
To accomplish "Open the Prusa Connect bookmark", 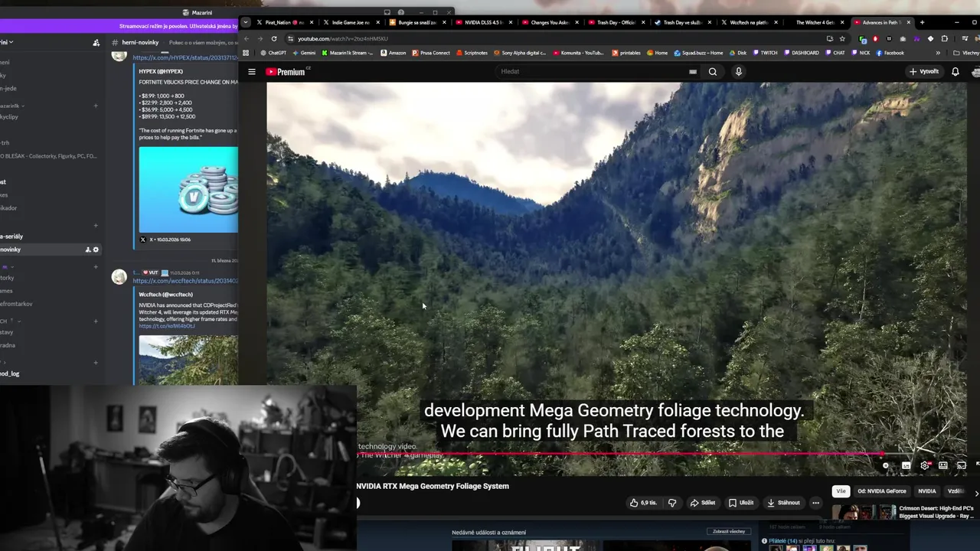I will pos(431,53).
